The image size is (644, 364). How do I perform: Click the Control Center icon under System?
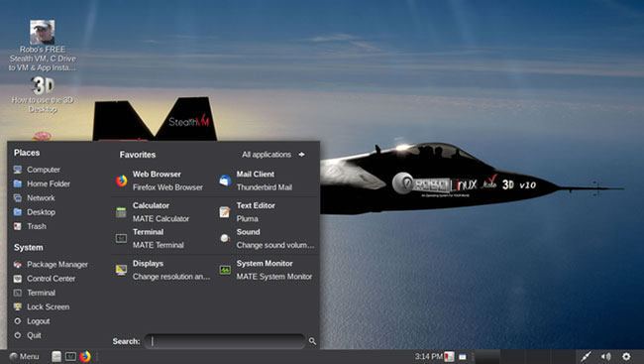click(18, 279)
